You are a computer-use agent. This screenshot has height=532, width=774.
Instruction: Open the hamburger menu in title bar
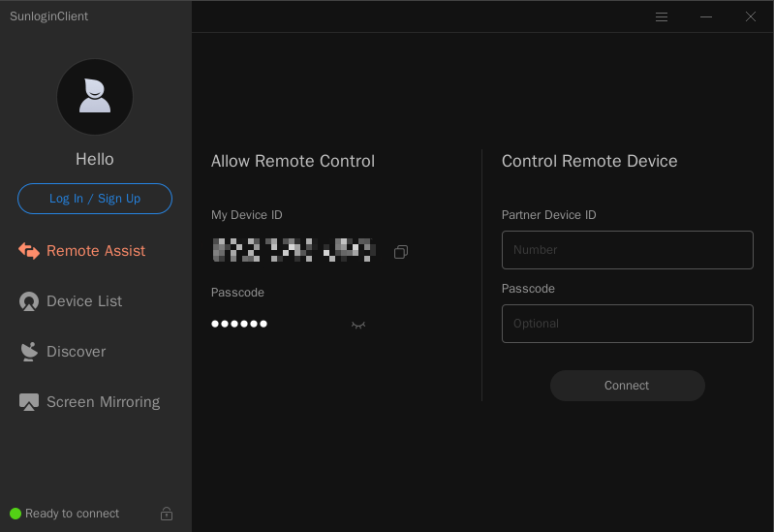click(x=662, y=16)
